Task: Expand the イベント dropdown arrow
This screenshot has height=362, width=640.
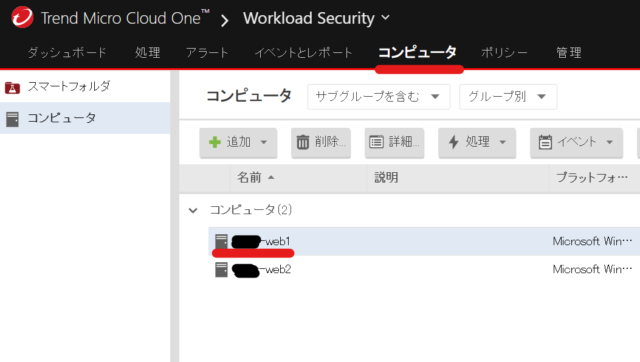Action: tap(609, 142)
